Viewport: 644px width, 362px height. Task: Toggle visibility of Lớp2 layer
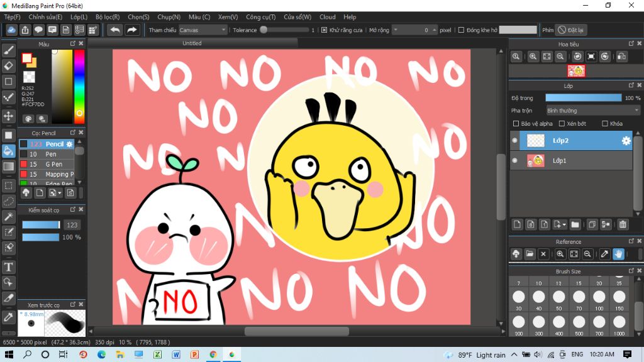click(x=514, y=141)
